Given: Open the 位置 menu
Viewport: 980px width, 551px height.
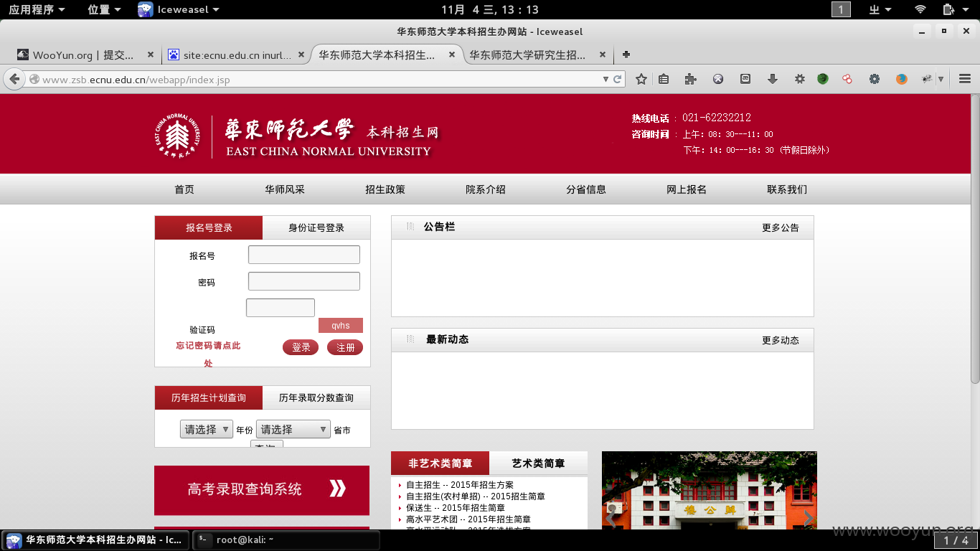Looking at the screenshot, I should pyautogui.click(x=104, y=9).
